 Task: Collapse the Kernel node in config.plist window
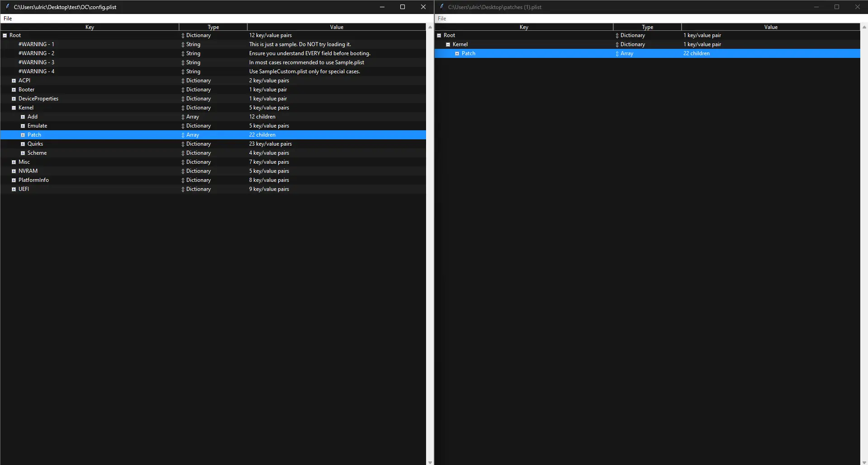tap(14, 108)
